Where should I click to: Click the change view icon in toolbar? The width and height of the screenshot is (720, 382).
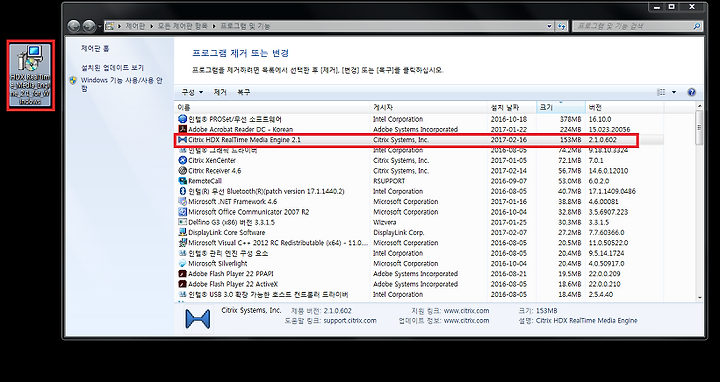click(x=661, y=92)
